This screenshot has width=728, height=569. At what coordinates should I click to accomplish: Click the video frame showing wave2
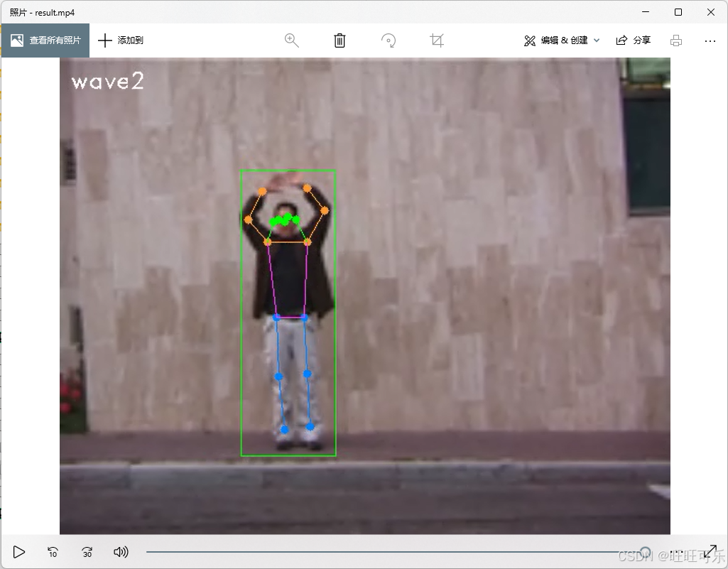point(365,296)
